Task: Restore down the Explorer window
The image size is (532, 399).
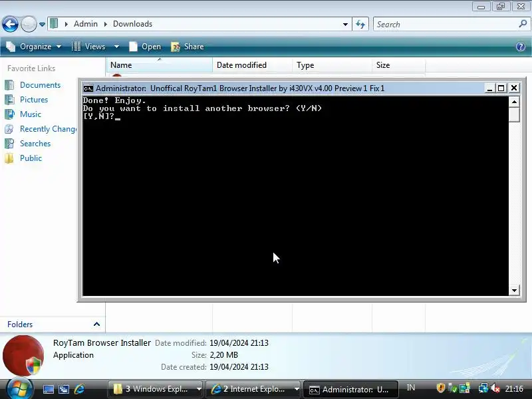Action: 501,7
